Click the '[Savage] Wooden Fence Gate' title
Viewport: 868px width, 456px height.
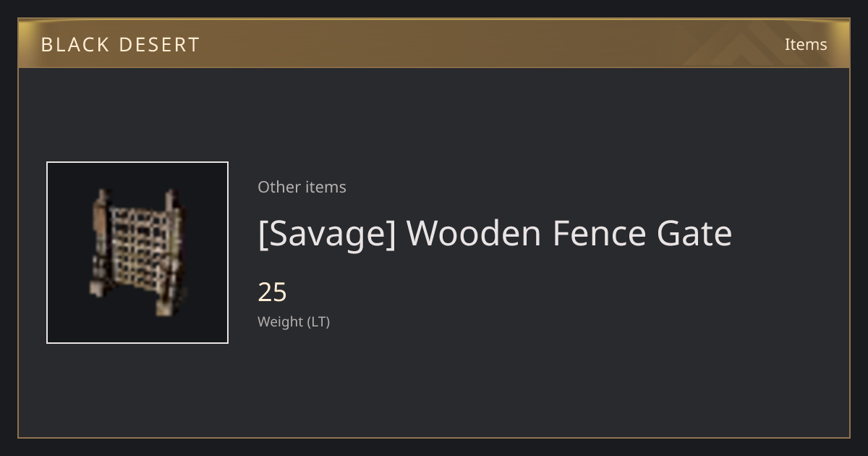click(x=495, y=234)
